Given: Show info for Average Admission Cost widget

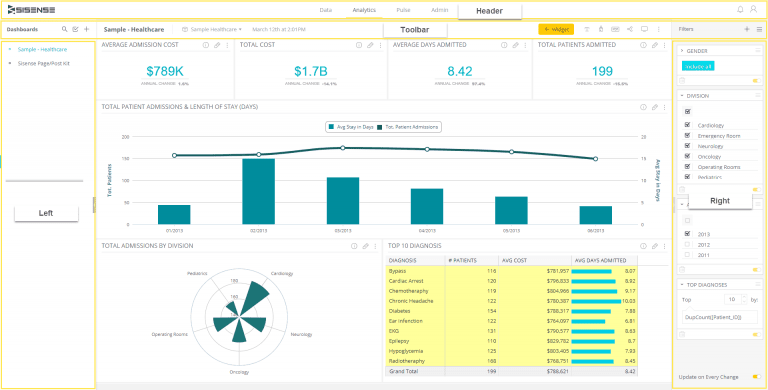Looking at the screenshot, I should click(x=206, y=45).
